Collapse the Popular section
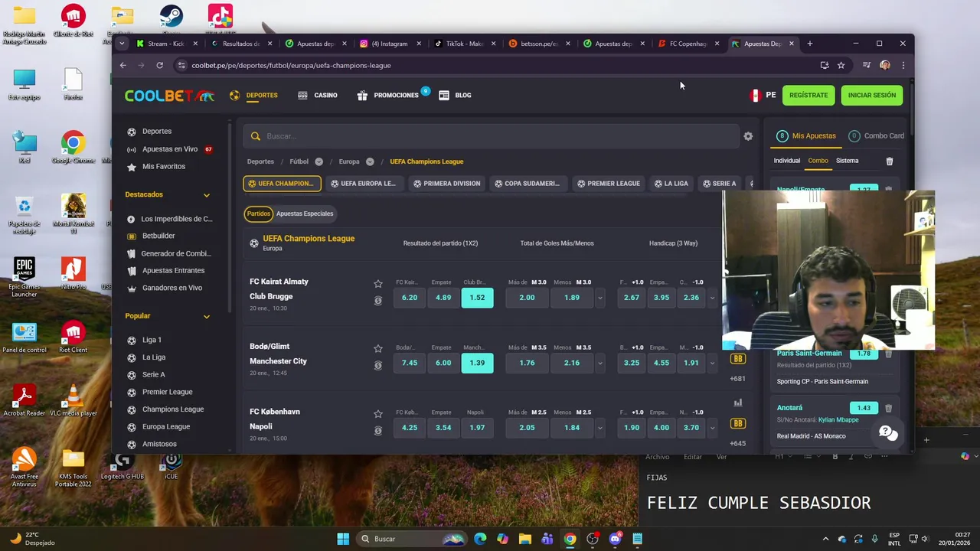The height and width of the screenshot is (551, 980). click(206, 316)
